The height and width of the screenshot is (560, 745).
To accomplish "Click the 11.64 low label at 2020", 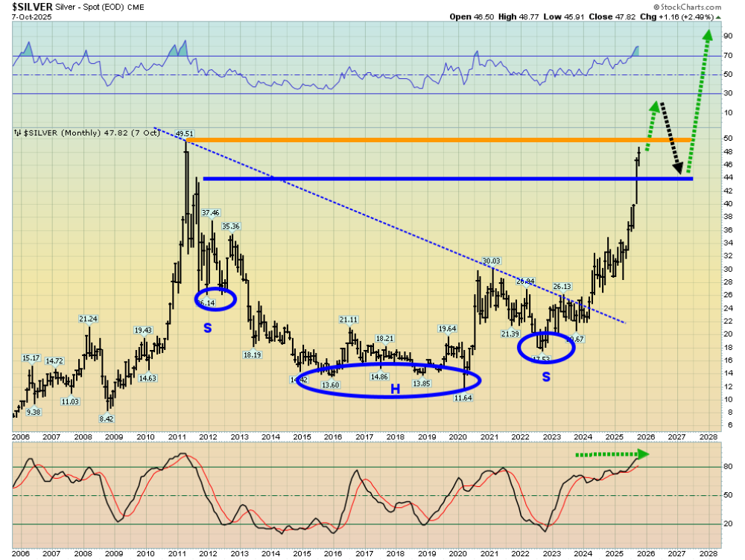I will point(464,398).
